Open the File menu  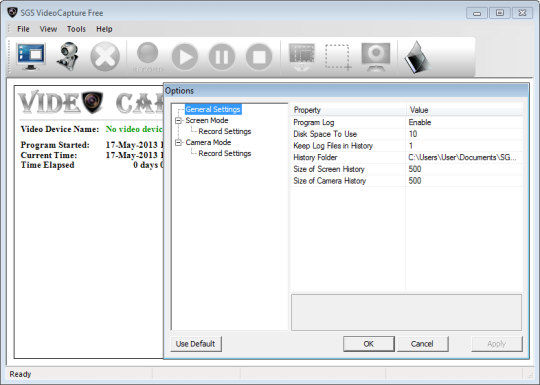(x=23, y=29)
